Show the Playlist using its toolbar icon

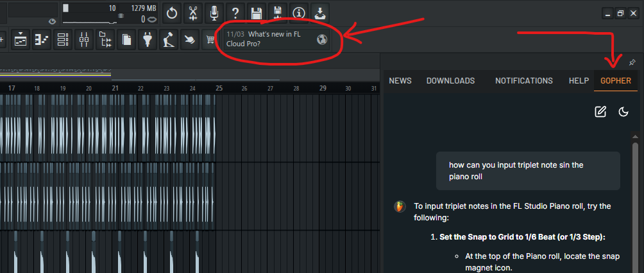21,39
